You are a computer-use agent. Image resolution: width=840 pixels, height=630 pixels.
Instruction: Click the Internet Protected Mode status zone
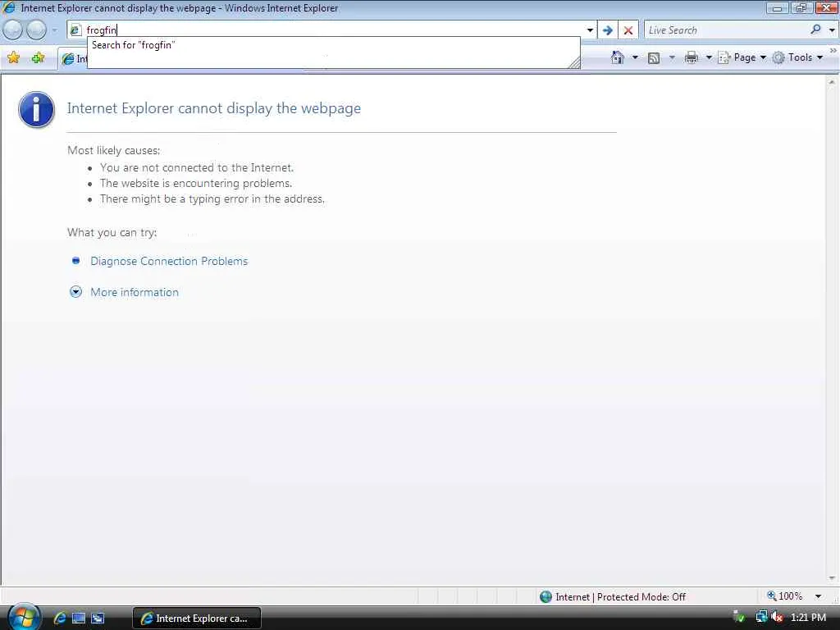(x=620, y=597)
